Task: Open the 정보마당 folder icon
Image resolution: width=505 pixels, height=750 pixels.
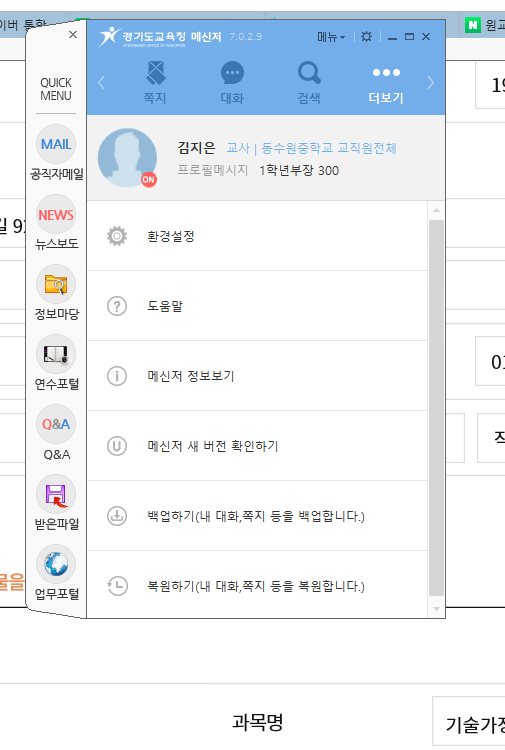Action: 56,284
